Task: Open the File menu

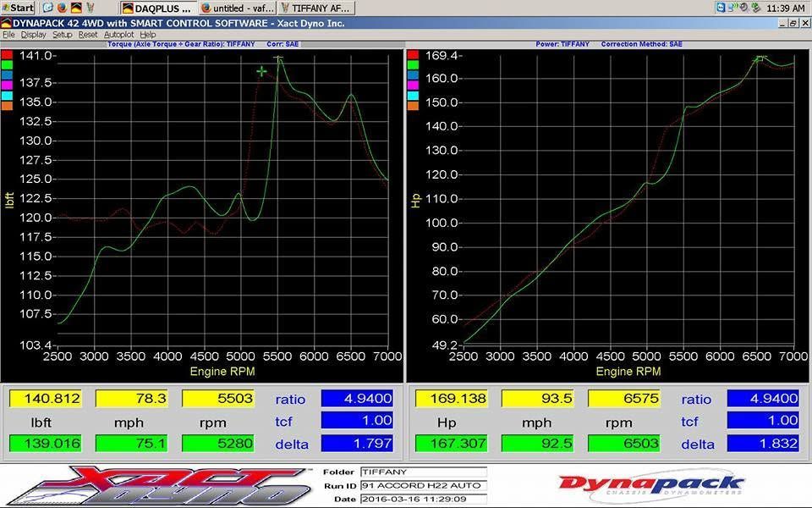Action: [x=8, y=35]
